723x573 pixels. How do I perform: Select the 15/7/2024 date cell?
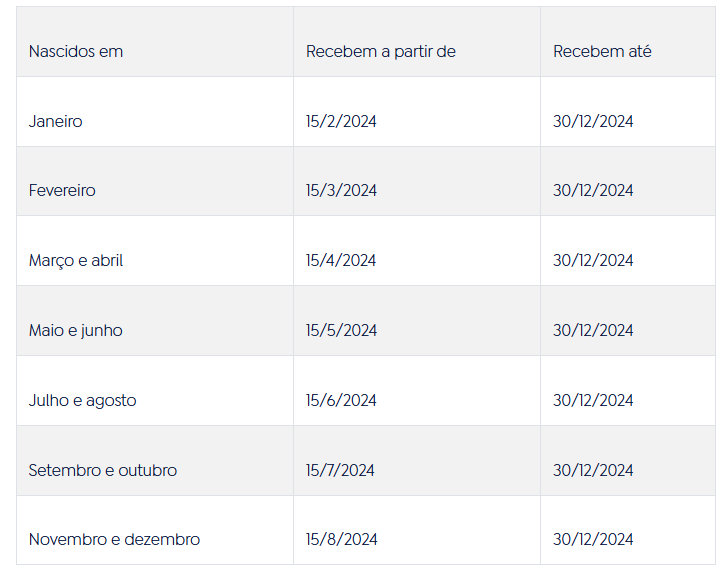[x=340, y=470]
